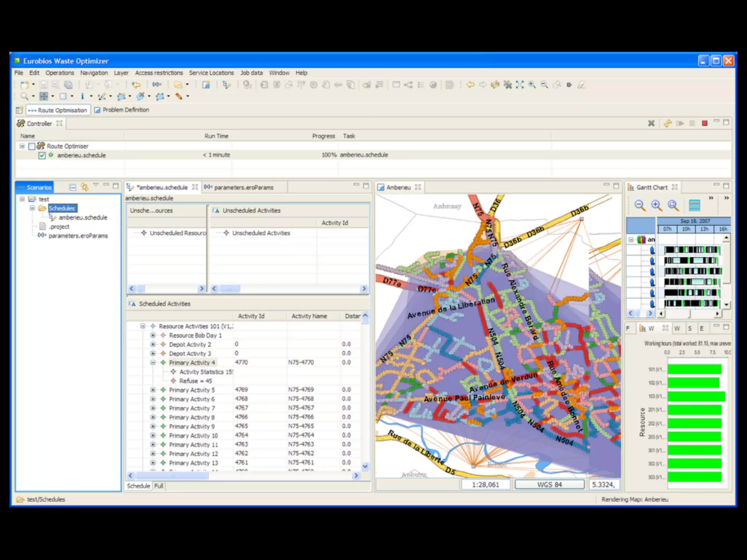Click the info 'i' tool icon
The height and width of the screenshot is (560, 747).
(x=82, y=96)
